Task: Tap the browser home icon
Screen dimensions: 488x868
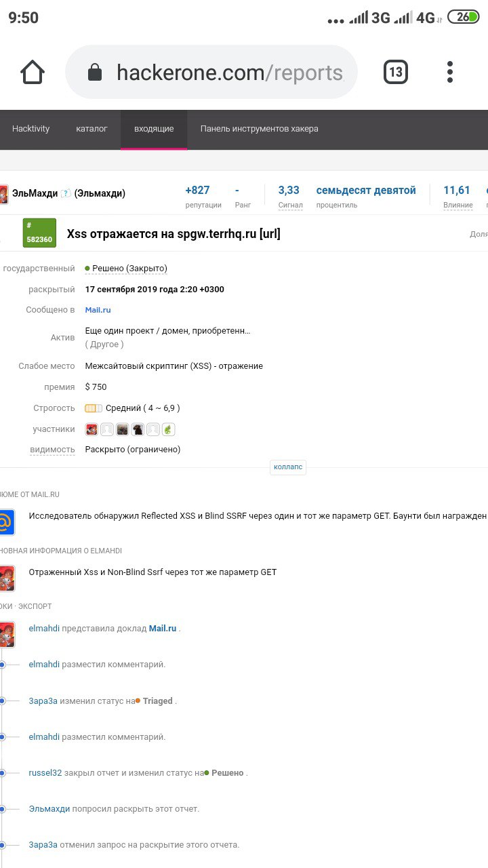Action: coord(33,72)
